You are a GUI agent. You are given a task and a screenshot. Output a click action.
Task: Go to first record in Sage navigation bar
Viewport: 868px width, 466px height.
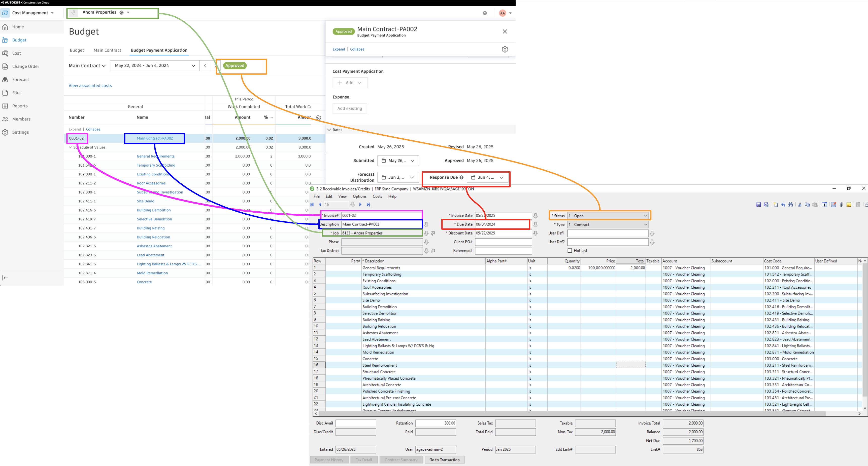click(312, 204)
